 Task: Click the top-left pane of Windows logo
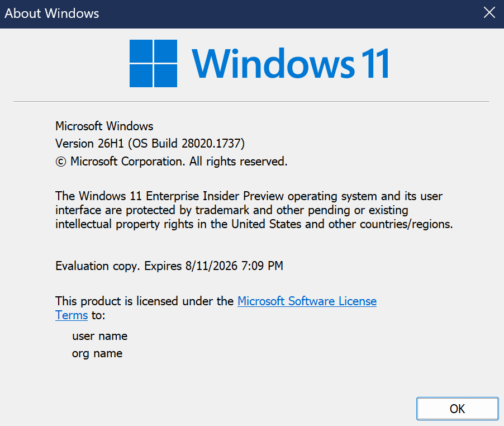click(141, 51)
